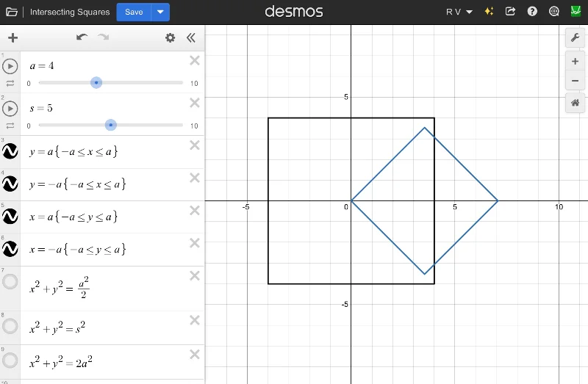588x384 pixels.
Task: Hide the y = a line graph
Action: pyautogui.click(x=10, y=151)
